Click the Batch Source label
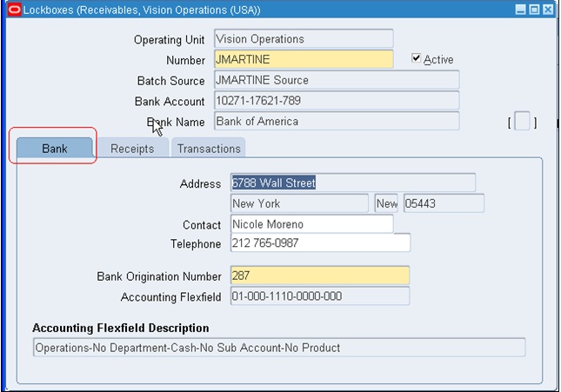This screenshot has width=561, height=392. pyautogui.click(x=171, y=81)
